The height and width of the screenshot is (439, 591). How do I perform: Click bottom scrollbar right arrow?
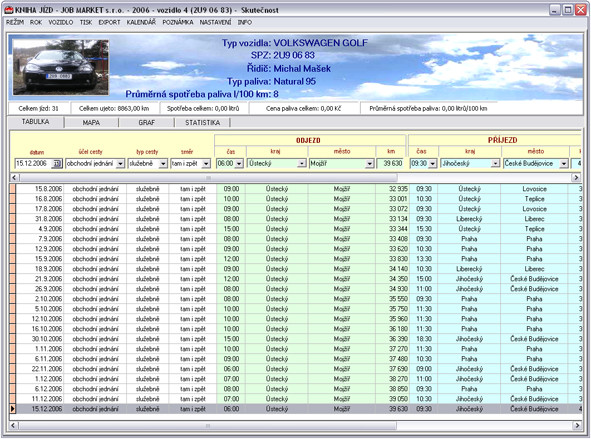[x=577, y=425]
